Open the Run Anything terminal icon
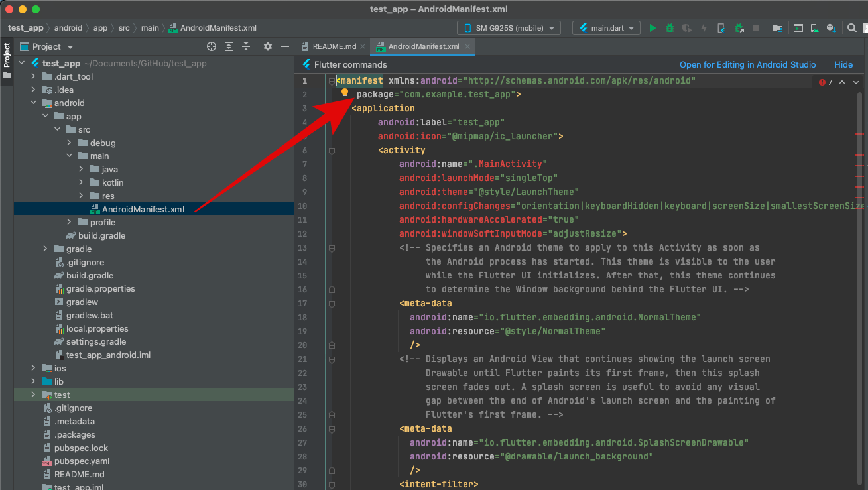Viewport: 868px width, 490px height. tap(798, 28)
